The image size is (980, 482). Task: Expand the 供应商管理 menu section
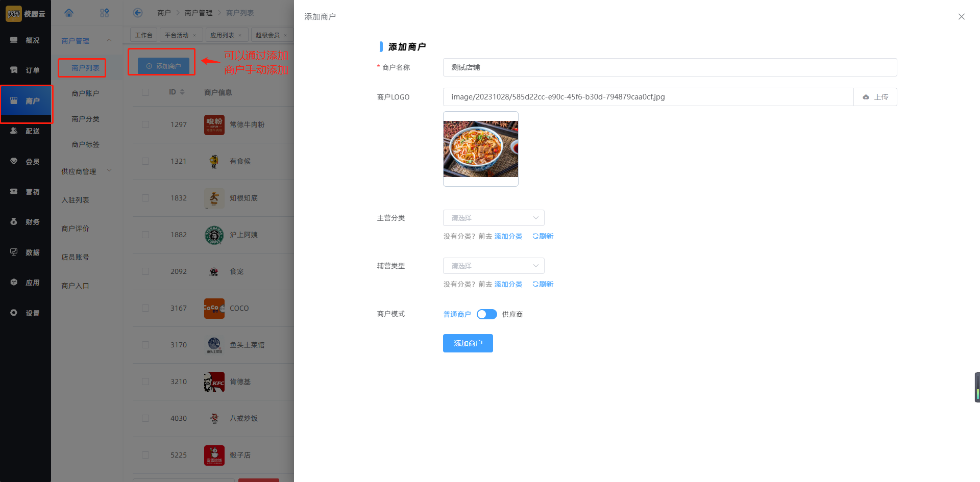click(x=86, y=171)
